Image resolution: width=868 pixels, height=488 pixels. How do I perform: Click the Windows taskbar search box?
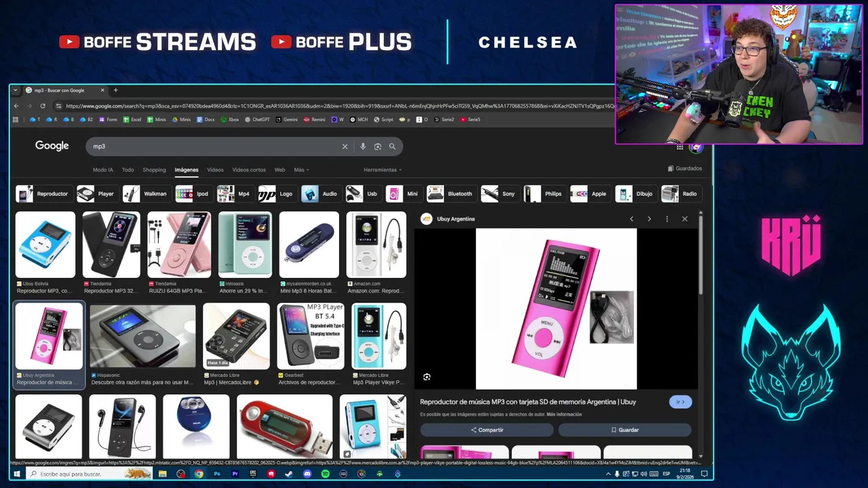pos(88,474)
